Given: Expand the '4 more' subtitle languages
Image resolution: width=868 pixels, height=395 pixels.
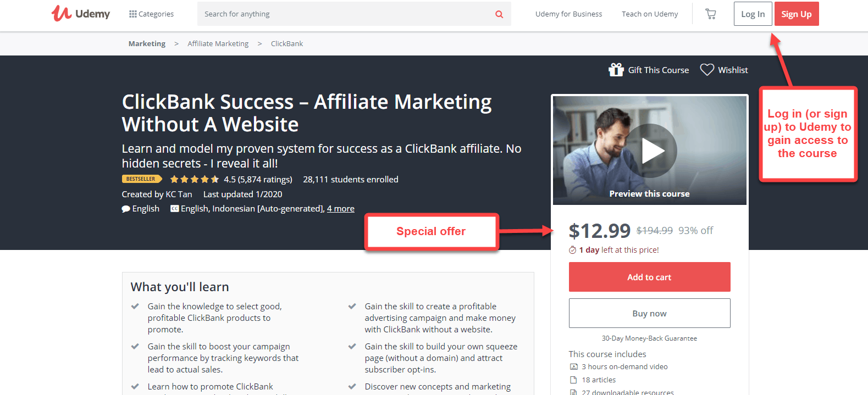Looking at the screenshot, I should click(x=341, y=209).
